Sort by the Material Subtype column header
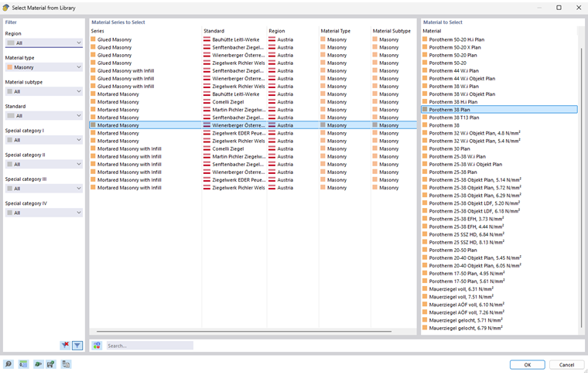Screen dimensions: 588x375 point(393,31)
